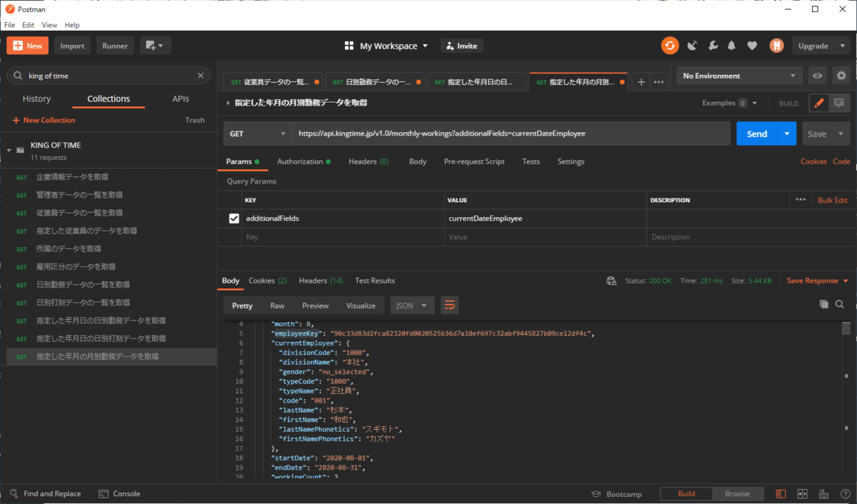The image size is (857, 504).
Task: Toggle the Build mode button
Action: (x=686, y=494)
